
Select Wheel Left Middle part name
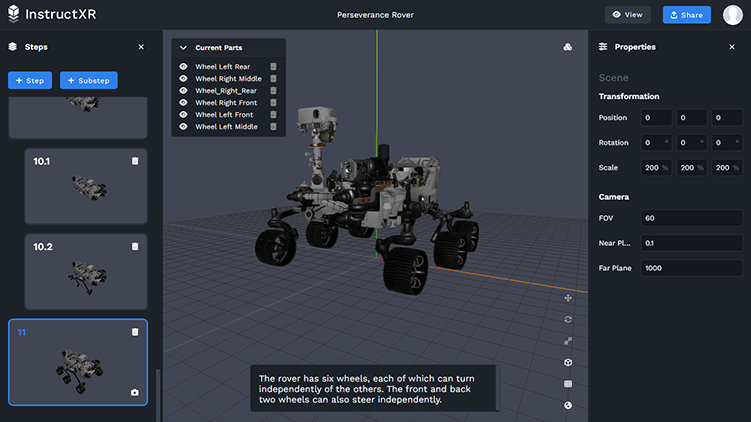click(227, 126)
